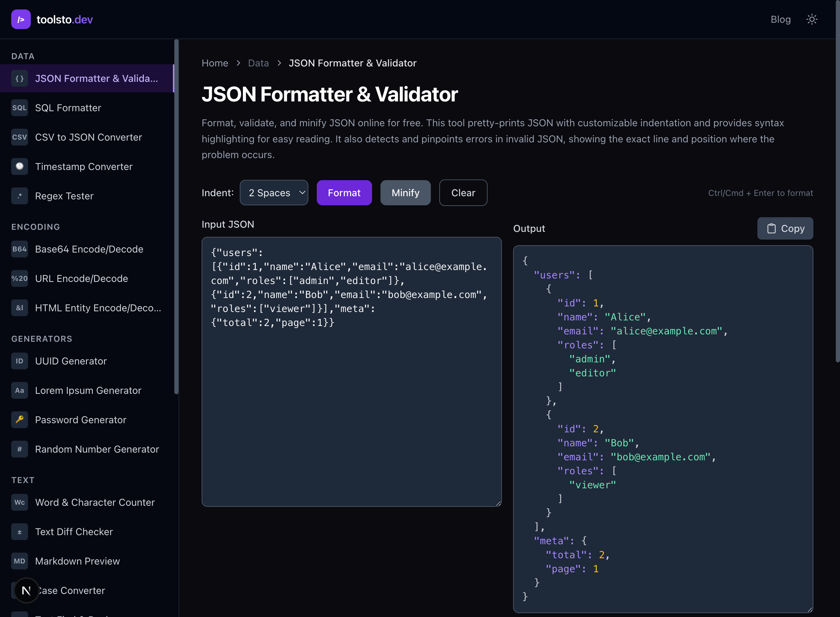Go to Home via breadcrumb
The image size is (840, 617).
pyautogui.click(x=215, y=63)
